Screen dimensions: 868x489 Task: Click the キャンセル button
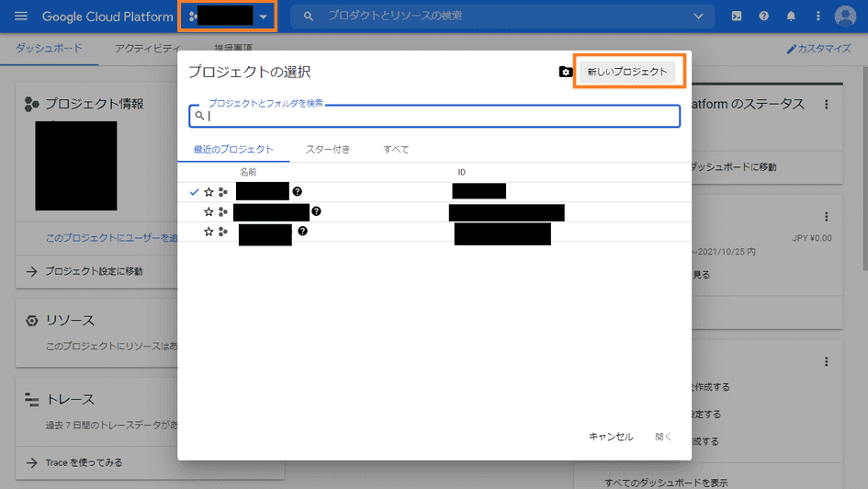tap(611, 437)
